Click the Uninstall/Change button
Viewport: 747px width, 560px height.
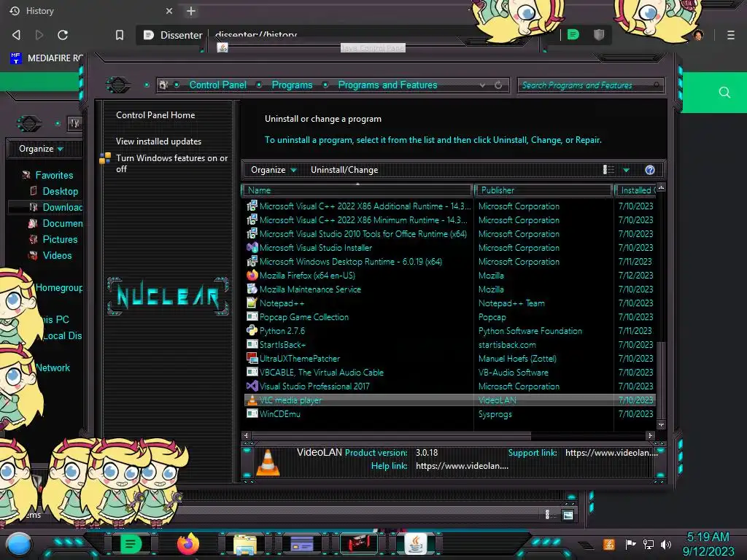coord(344,170)
